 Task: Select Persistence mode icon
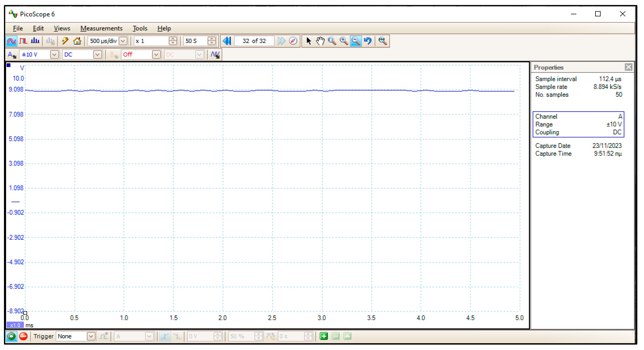[23, 41]
